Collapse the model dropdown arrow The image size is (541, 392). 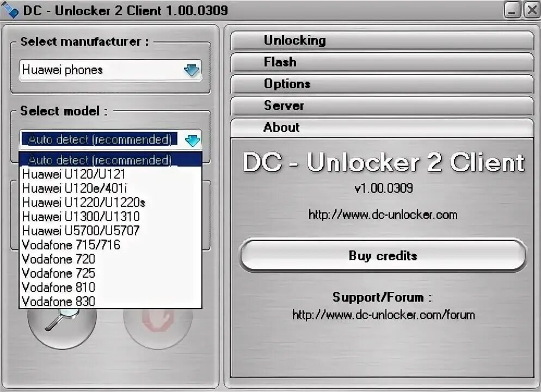[x=192, y=140]
